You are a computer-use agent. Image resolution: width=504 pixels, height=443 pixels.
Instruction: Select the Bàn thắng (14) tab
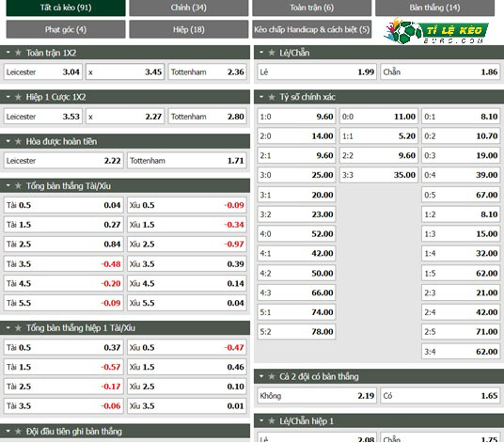click(x=434, y=8)
